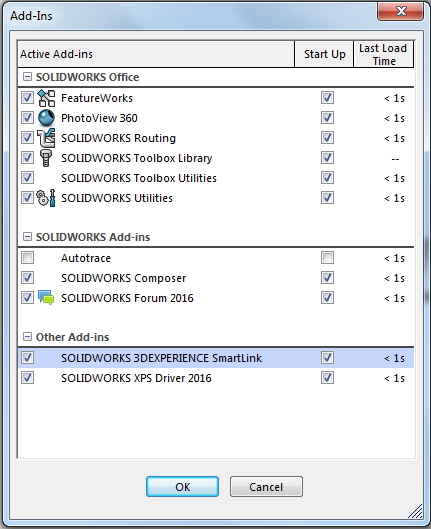Click the Toolbox Library bolt icon
The height and width of the screenshot is (529, 431).
click(x=46, y=158)
